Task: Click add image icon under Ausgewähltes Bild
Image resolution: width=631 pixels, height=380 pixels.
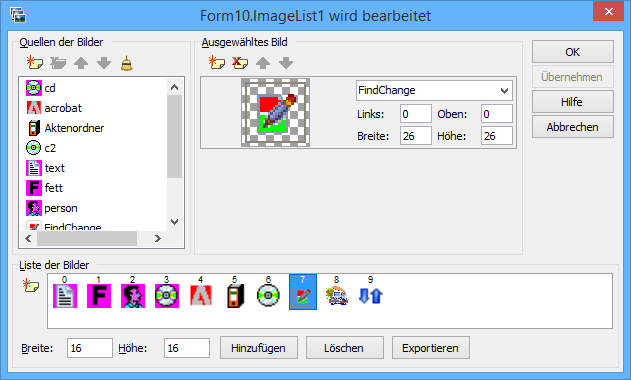Action: 217,63
